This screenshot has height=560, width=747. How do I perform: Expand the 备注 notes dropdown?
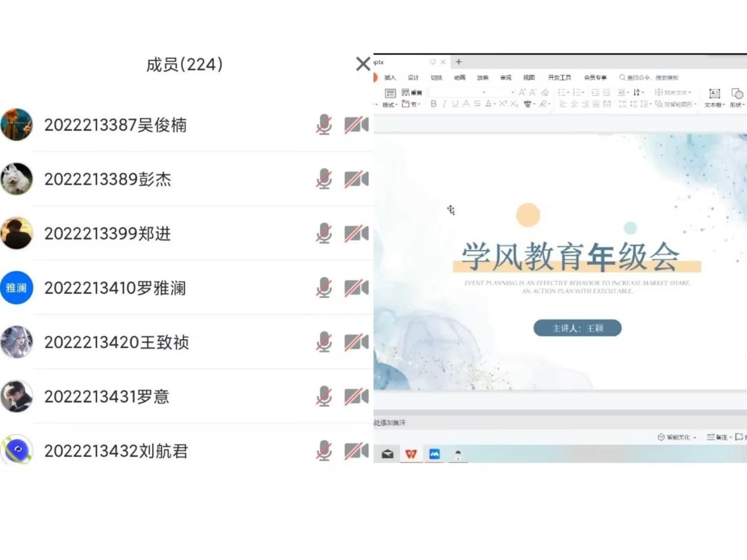click(x=720, y=437)
